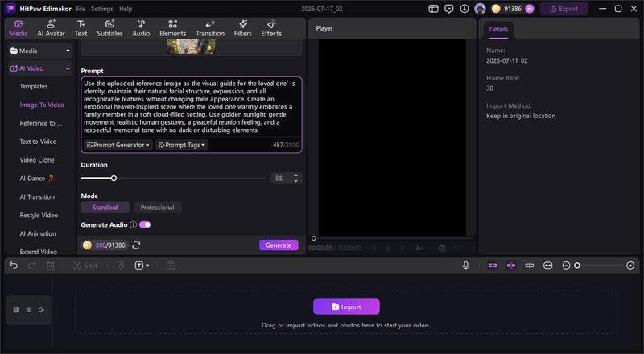The image size is (644, 354).
Task: Open the Help menu
Action: 126,9
